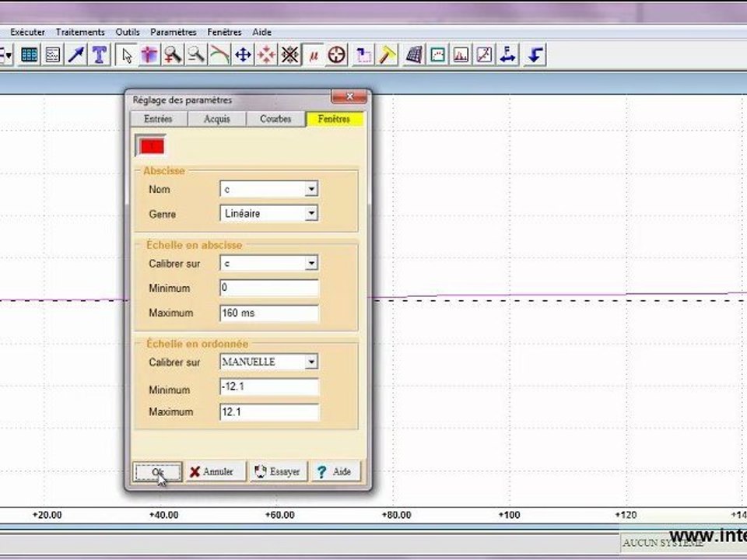Screen dimensions: 747x560
Task: Open the Outils menu
Action: [128, 33]
